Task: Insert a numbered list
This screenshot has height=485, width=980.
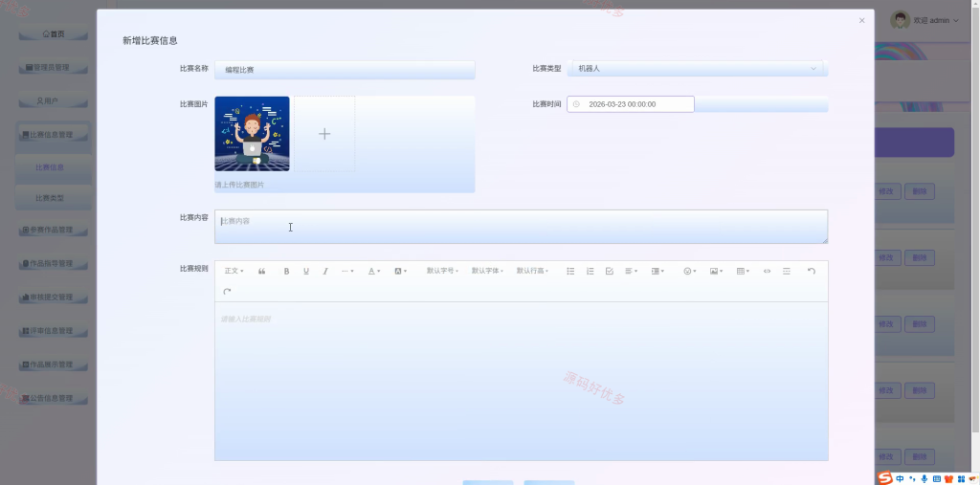Action: pyautogui.click(x=590, y=272)
